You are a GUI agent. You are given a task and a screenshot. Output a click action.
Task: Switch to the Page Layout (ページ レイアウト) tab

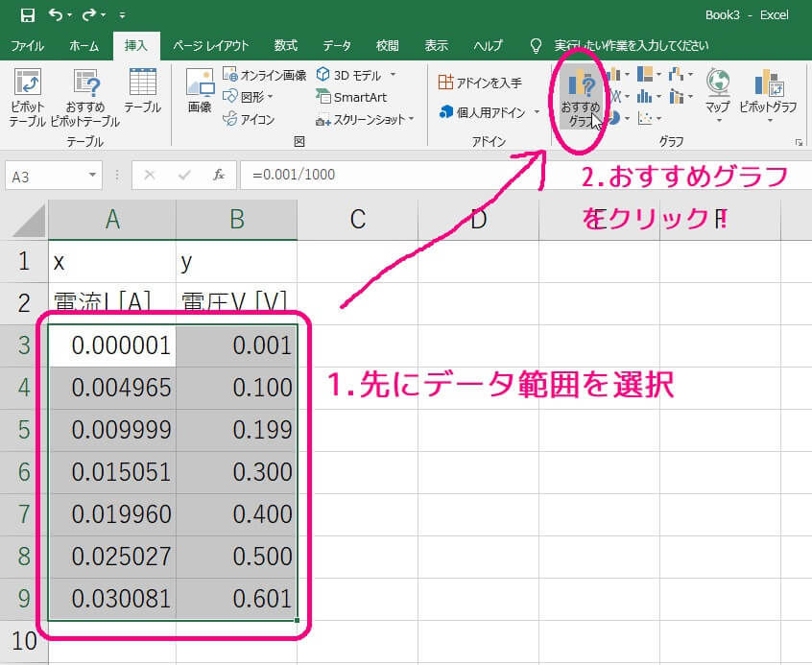coord(210,45)
